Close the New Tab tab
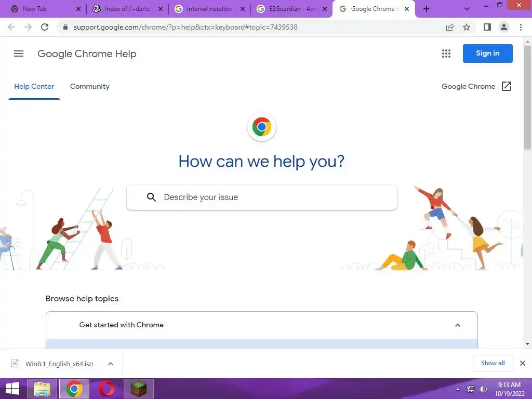532x399 pixels. coord(78,9)
